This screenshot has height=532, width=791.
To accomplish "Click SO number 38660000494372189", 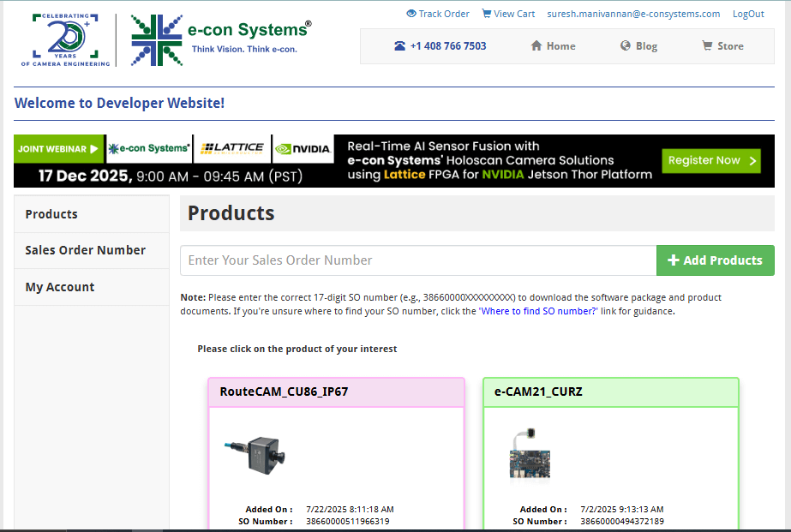I will (x=622, y=522).
